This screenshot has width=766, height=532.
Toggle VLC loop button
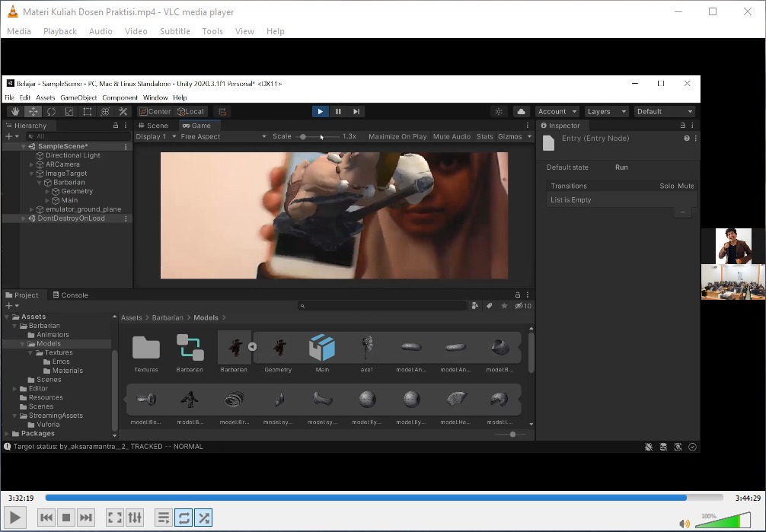point(184,518)
